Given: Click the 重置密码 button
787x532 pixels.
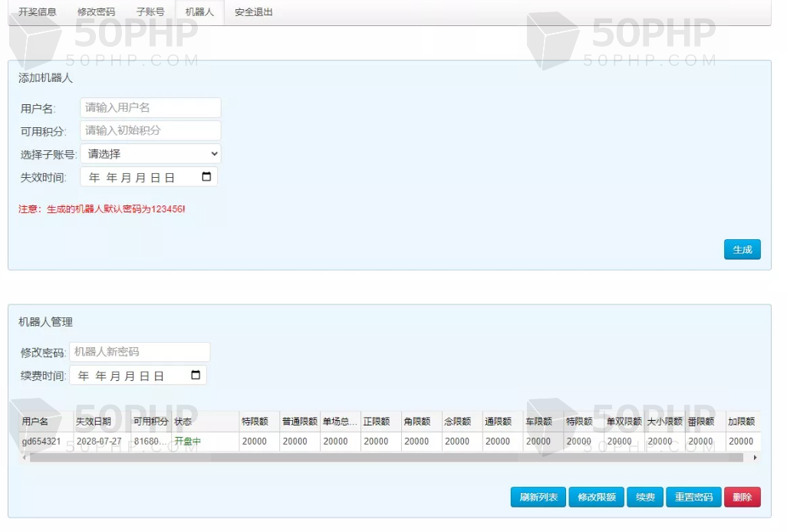Looking at the screenshot, I should 693,498.
